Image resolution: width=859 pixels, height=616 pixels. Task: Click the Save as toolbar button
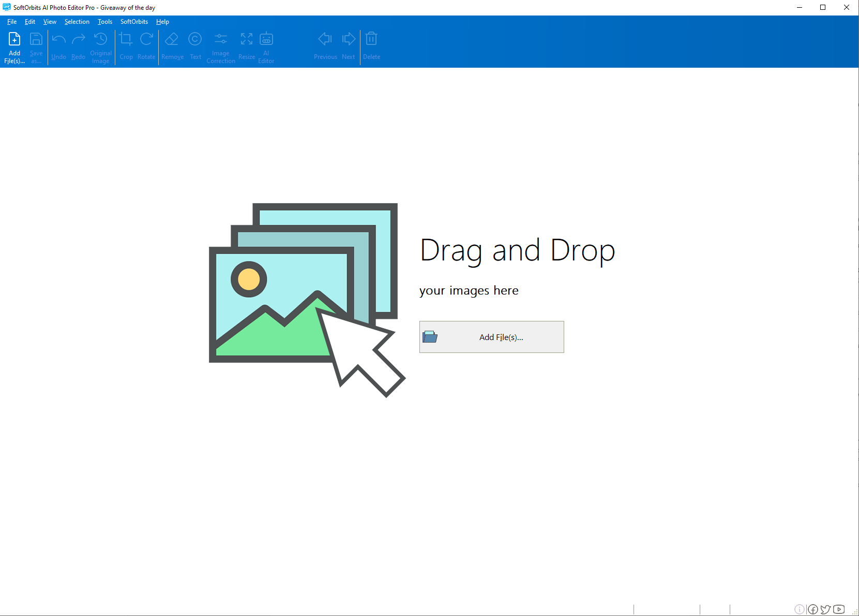(x=36, y=47)
